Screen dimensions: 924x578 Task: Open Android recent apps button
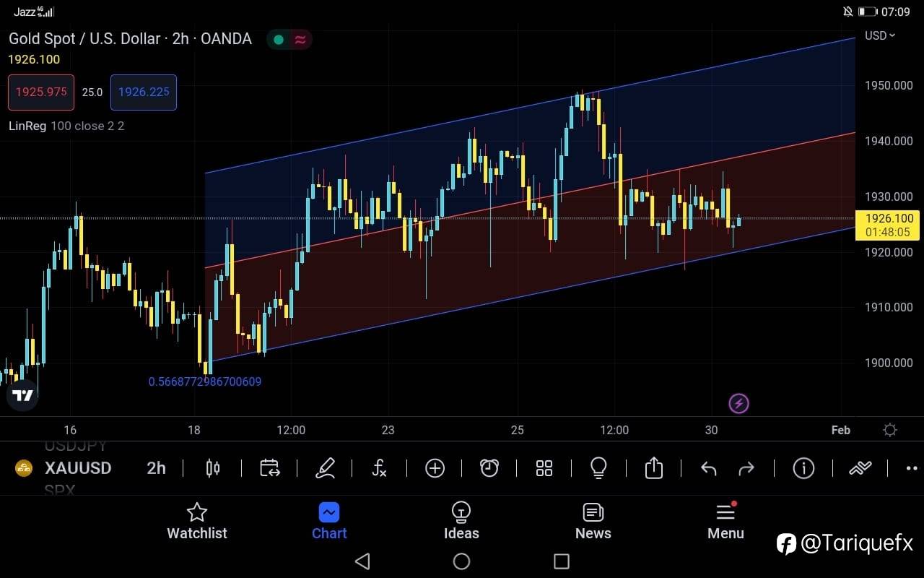click(561, 561)
